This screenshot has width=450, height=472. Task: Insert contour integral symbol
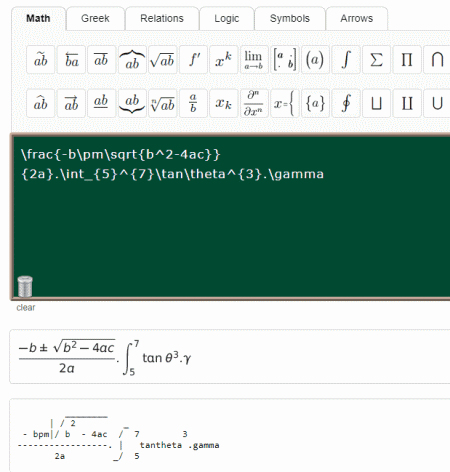[346, 103]
